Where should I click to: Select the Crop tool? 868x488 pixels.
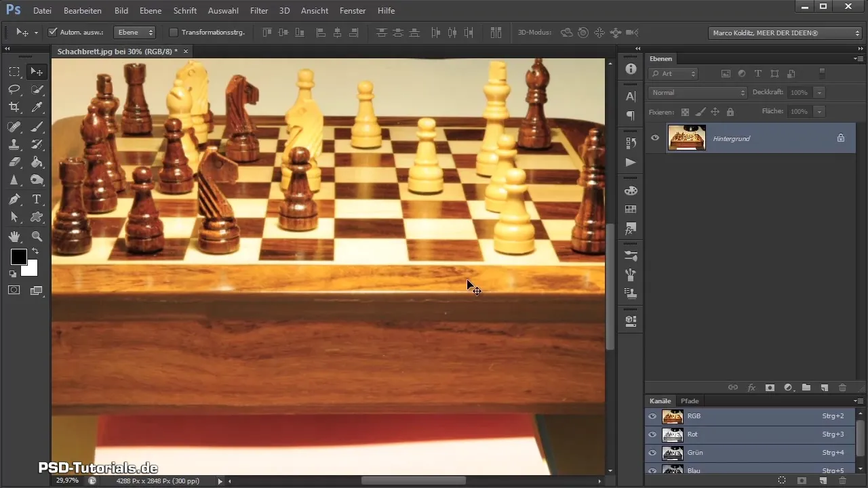click(14, 107)
